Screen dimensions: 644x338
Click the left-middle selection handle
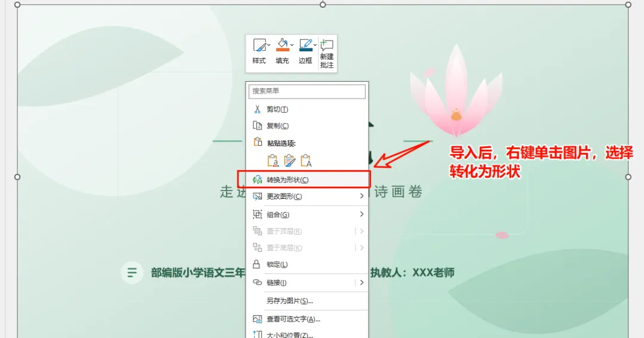point(17,177)
